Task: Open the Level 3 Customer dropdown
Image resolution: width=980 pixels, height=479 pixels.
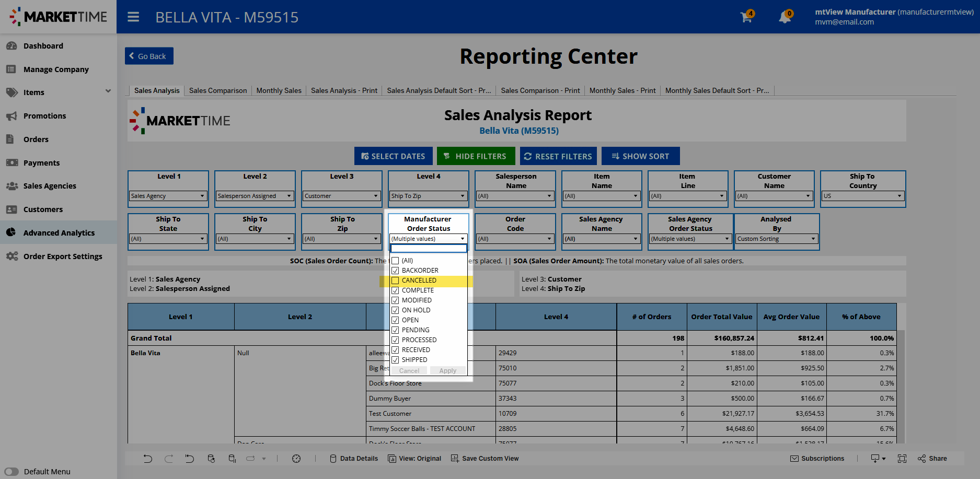Action: coord(341,196)
